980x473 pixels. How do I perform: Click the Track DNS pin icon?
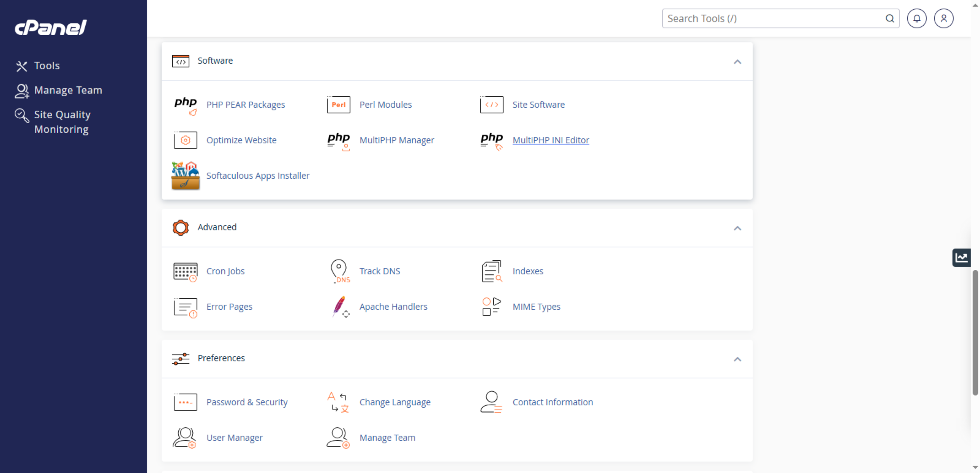click(x=339, y=271)
